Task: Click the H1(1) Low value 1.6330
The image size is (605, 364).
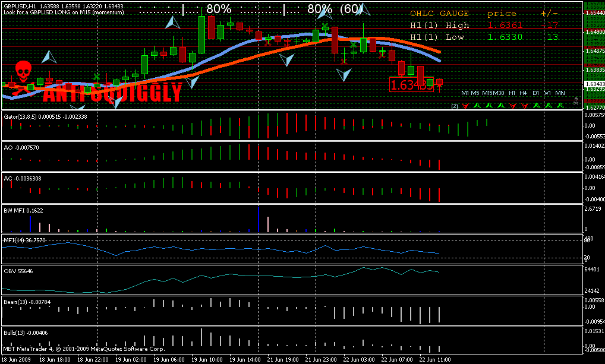Action: 505,37
